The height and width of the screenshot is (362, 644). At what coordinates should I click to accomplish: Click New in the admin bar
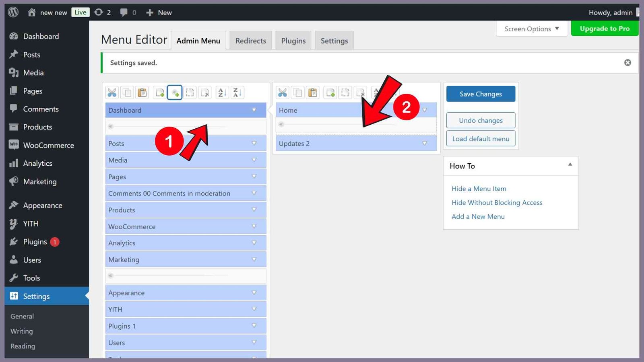(159, 12)
